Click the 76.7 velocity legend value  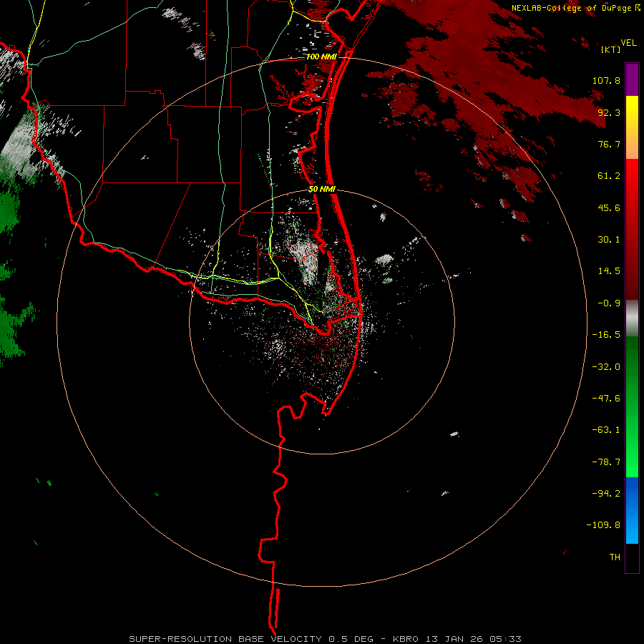click(x=609, y=144)
